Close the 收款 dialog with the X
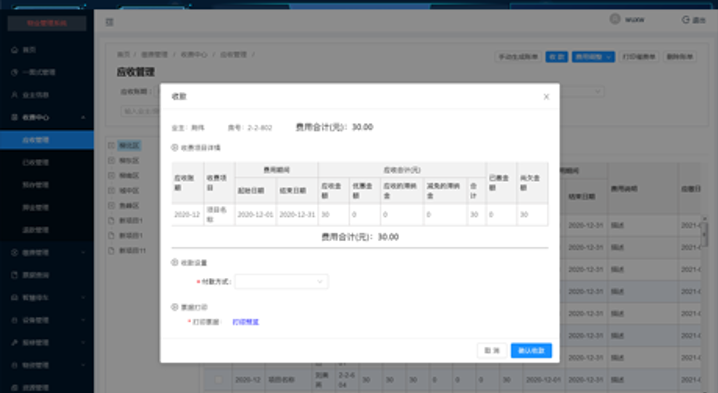 click(546, 97)
